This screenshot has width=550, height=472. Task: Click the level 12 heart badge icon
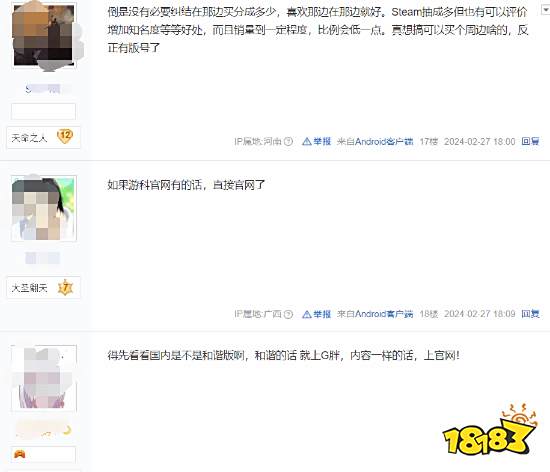[65, 137]
